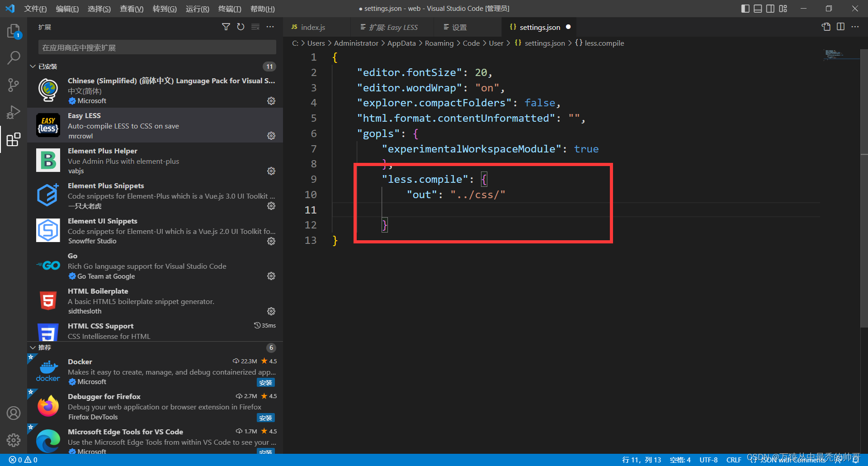Open the Source Control view

[14, 85]
